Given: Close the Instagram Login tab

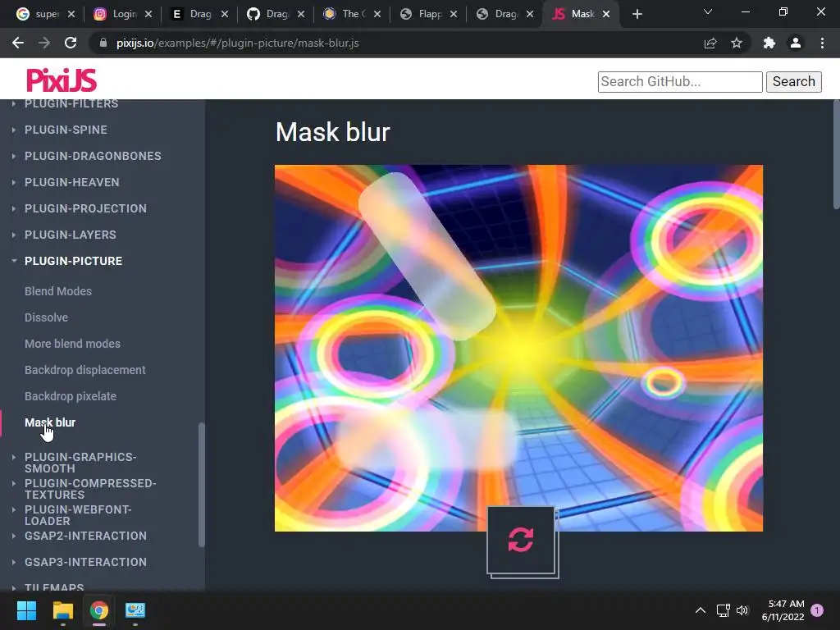Looking at the screenshot, I should point(148,15).
